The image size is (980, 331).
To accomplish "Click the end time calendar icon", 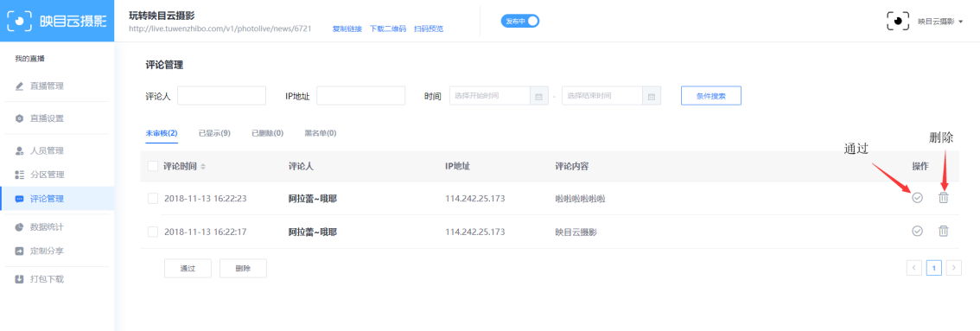I will point(652,96).
